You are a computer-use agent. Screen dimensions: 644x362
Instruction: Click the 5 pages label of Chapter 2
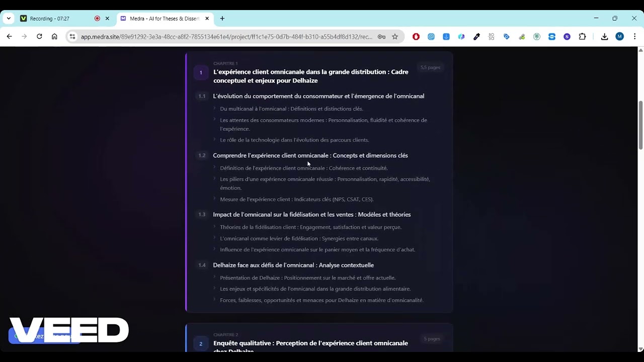(x=432, y=339)
